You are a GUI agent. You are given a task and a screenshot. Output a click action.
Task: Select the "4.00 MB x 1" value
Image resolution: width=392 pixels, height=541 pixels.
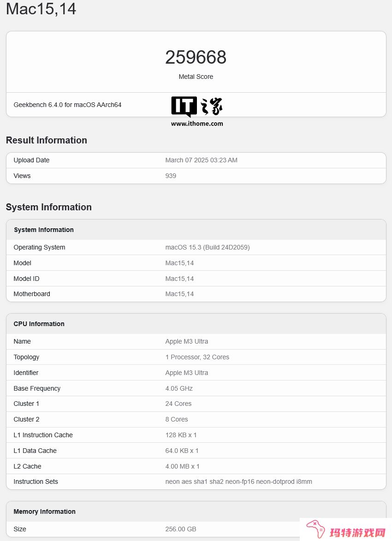183,466
